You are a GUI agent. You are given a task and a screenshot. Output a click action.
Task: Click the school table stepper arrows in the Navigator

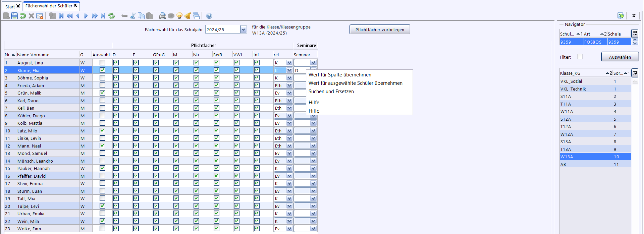pyautogui.click(x=635, y=42)
